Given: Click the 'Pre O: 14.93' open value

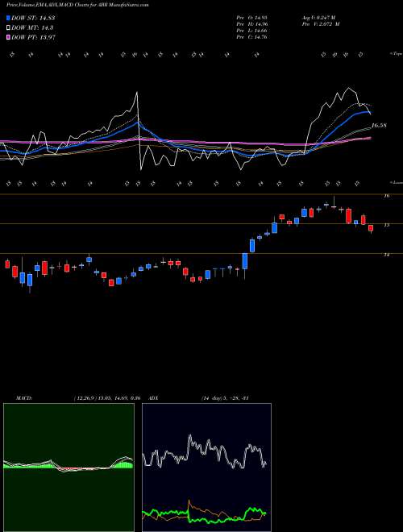Looking at the screenshot, I should tap(252, 17).
